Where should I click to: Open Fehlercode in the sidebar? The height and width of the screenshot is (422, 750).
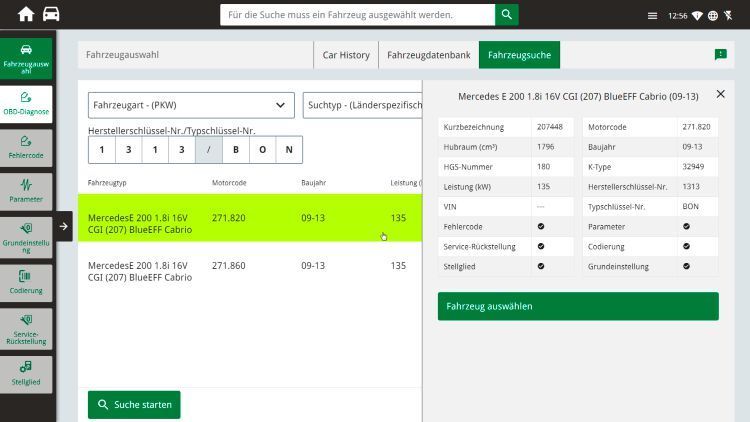pyautogui.click(x=26, y=148)
